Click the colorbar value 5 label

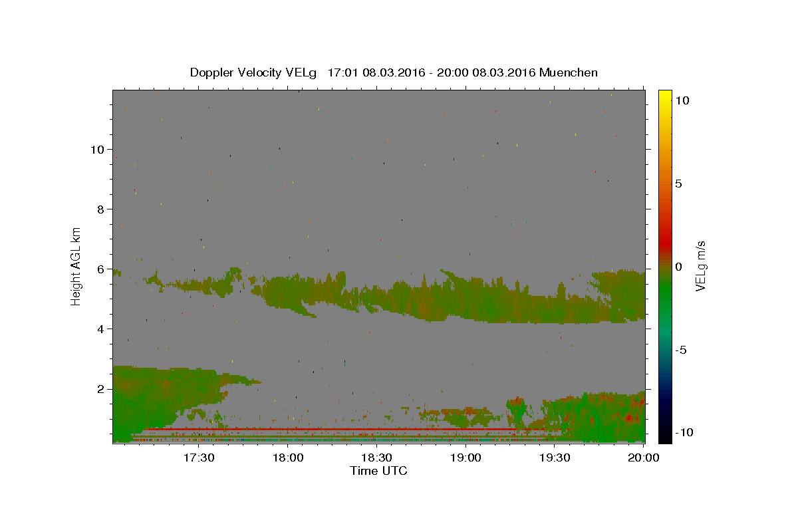point(679,184)
